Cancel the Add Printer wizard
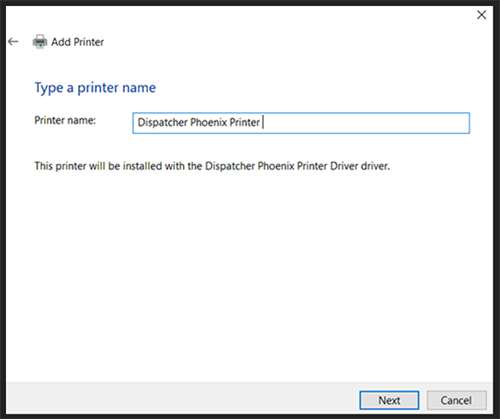The height and width of the screenshot is (419, 500). pyautogui.click(x=456, y=400)
